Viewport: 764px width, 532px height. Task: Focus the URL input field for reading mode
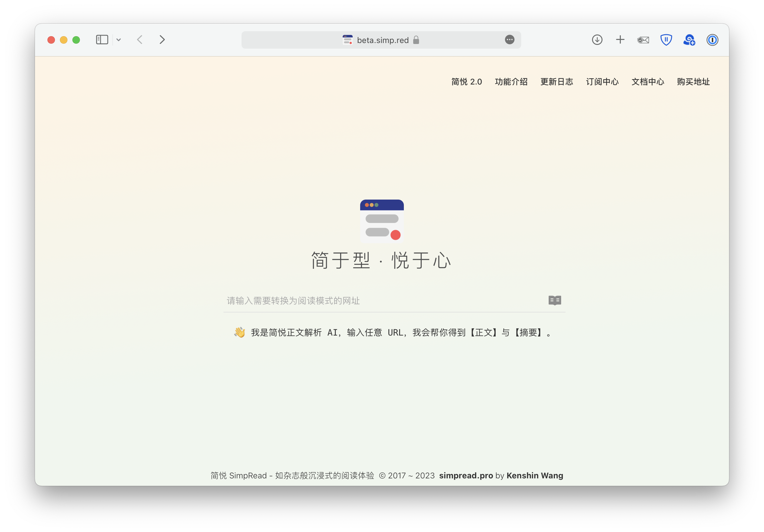(383, 301)
